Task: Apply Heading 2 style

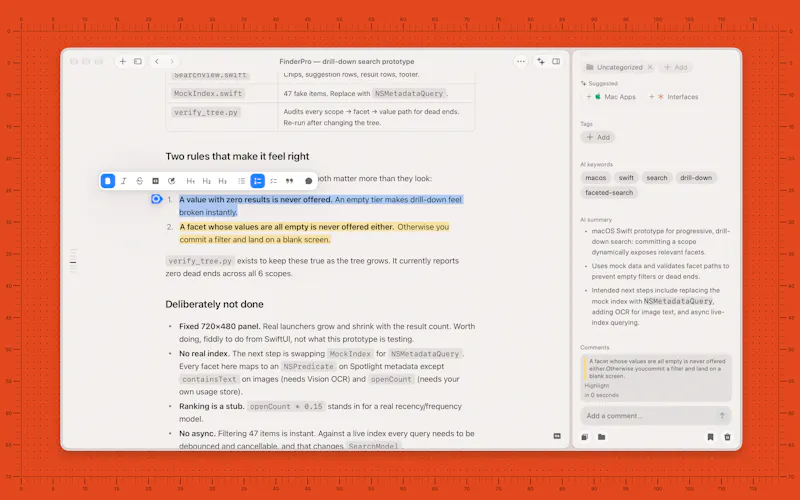Action: click(207, 181)
